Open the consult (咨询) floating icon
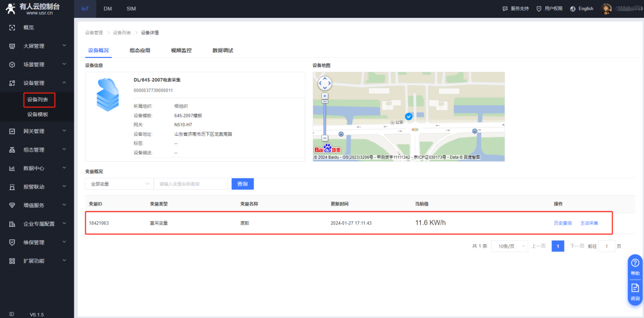This screenshot has height=318, width=644. coord(635,292)
